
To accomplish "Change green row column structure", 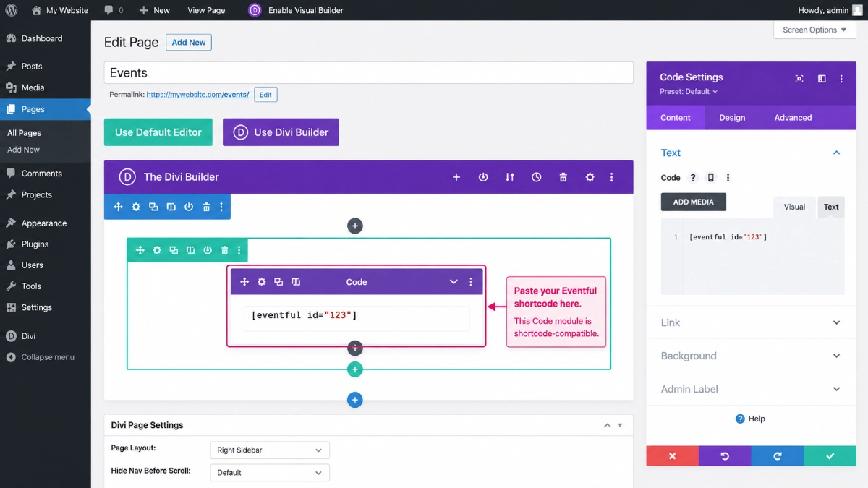I will [191, 250].
